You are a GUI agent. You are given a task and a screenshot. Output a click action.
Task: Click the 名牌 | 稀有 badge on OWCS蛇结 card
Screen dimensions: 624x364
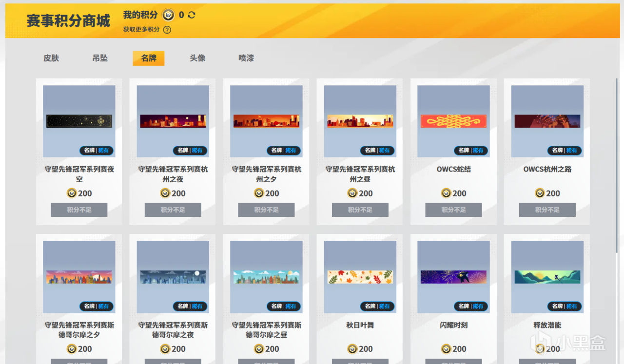tap(471, 151)
